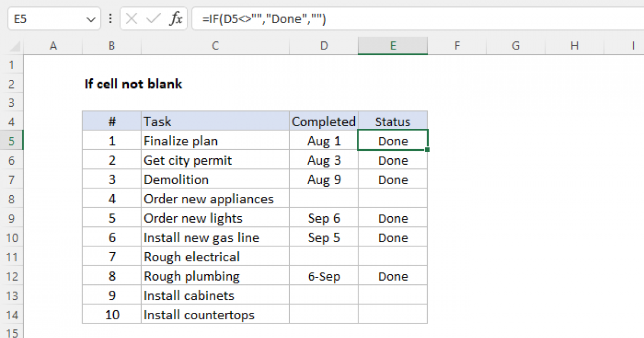Select the cell containing Aug 1
The image size is (644, 338).
pyautogui.click(x=324, y=141)
